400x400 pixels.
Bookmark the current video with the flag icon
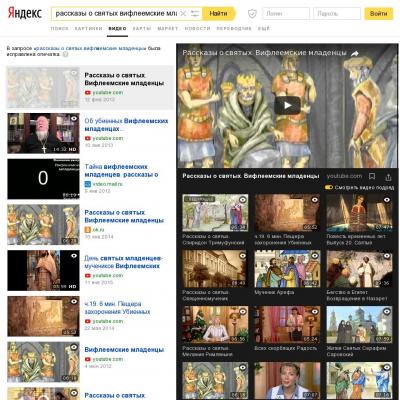tap(372, 176)
